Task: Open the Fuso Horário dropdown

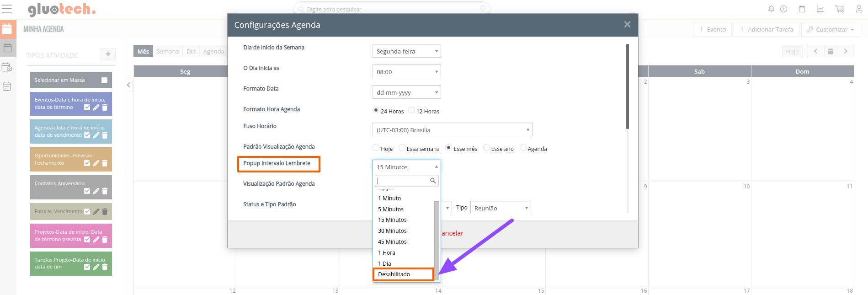Action: coord(452,130)
